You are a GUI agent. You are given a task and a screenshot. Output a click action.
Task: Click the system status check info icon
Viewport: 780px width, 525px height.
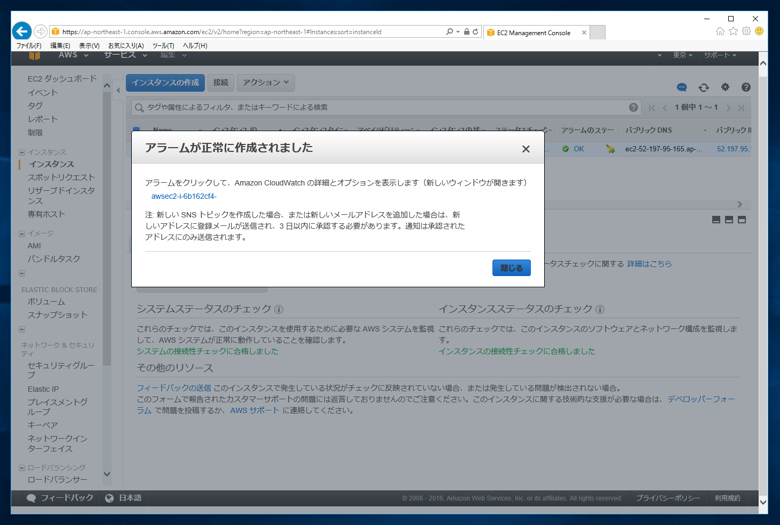[279, 310]
